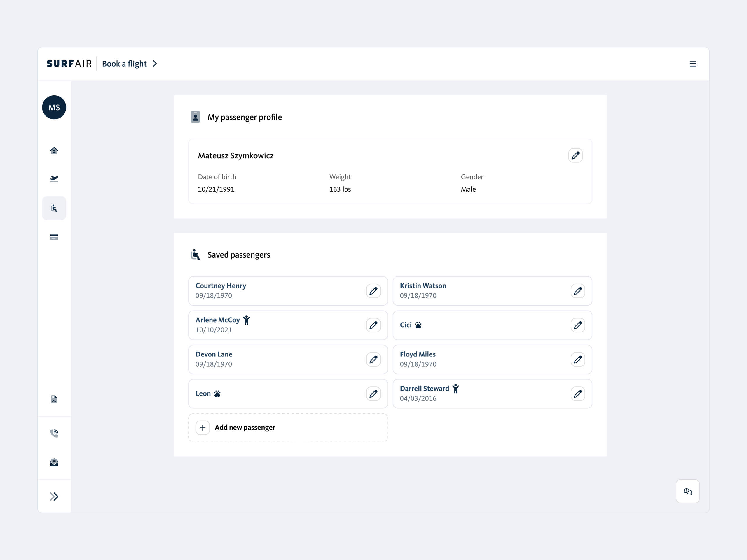747x560 pixels.
Task: Open the chat support bubble icon
Action: 687,491
